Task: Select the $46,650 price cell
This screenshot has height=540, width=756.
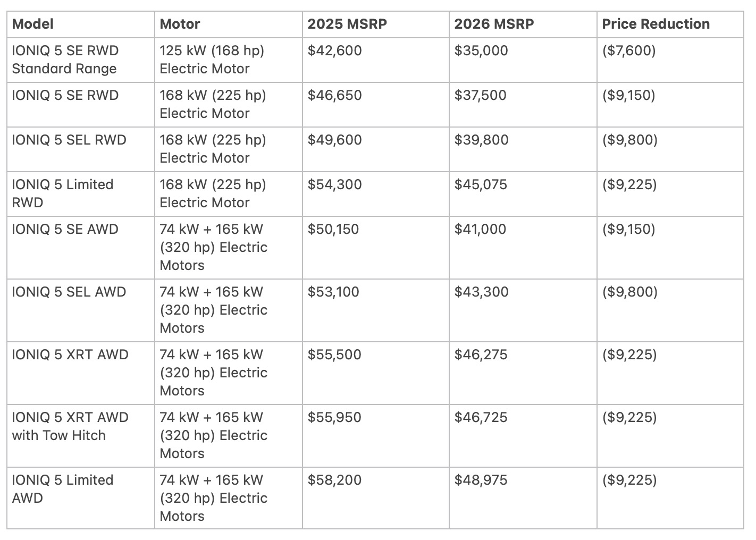Action: point(334,96)
